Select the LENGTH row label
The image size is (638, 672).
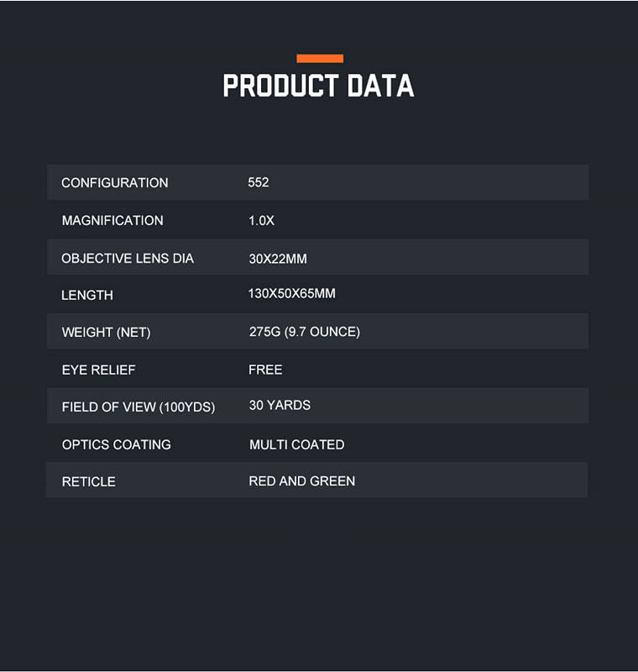coord(87,295)
